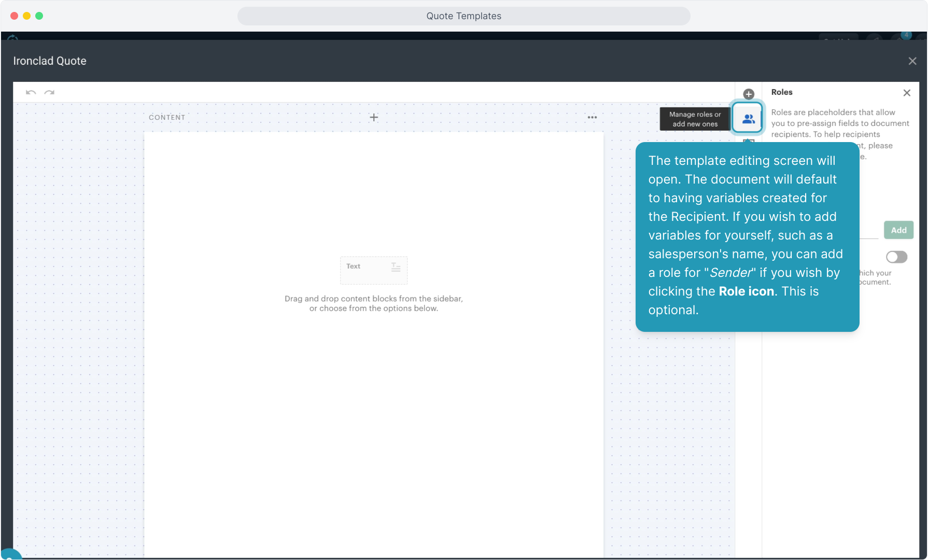928x560 pixels.
Task: Click the green macOS fullscreen button
Action: click(x=39, y=16)
